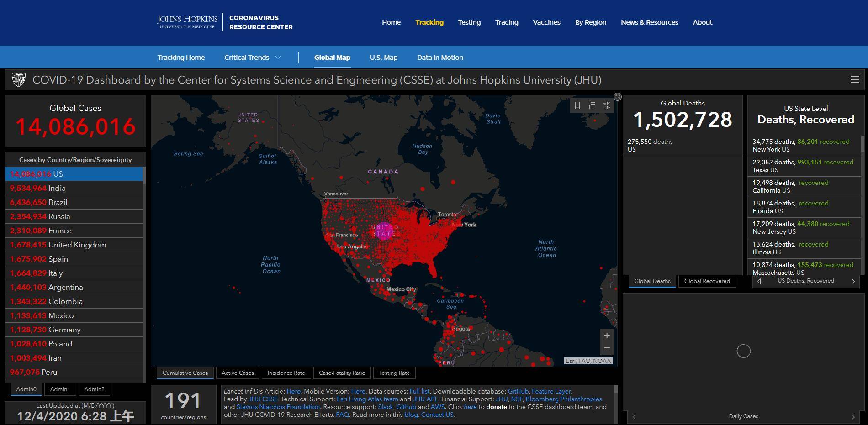Select the Incidence Rate map tab

(x=286, y=373)
